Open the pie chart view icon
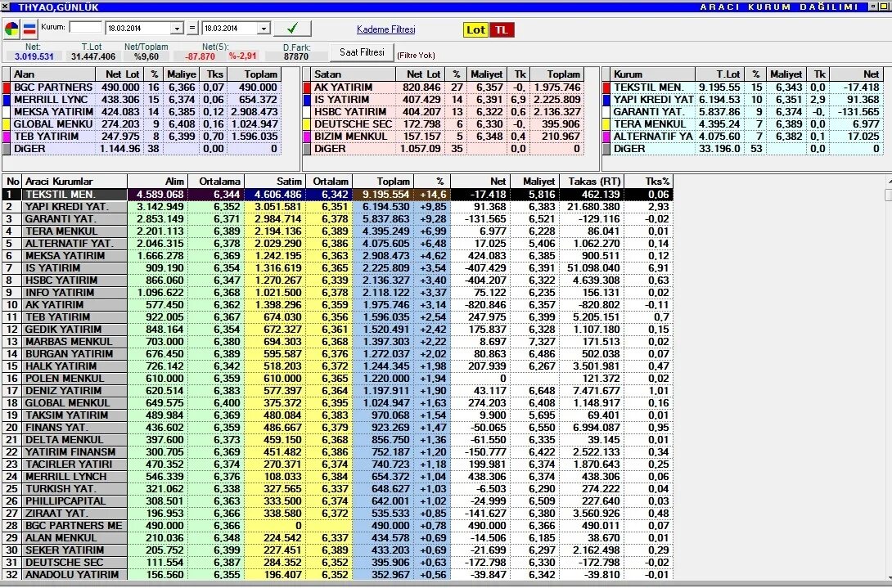This screenshot has height=588, width=892. [x=11, y=29]
